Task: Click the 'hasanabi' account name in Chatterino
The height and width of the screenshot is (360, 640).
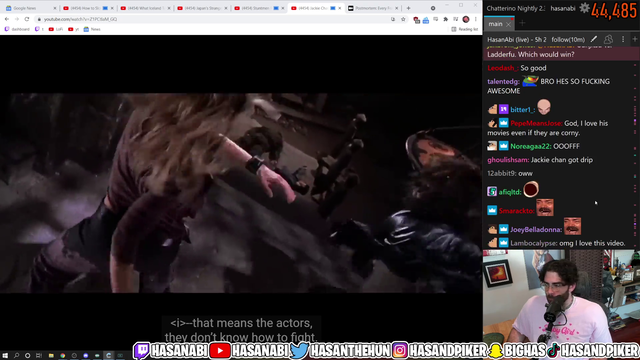Action: coord(562,8)
